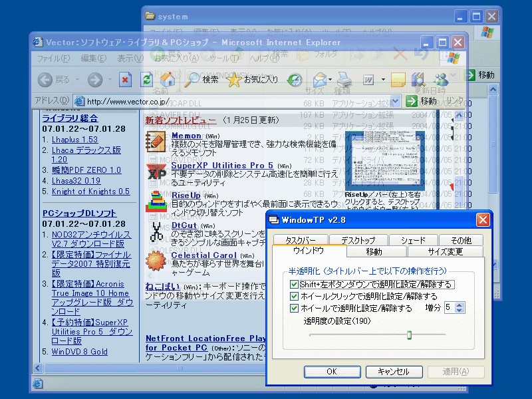This screenshot has width=532, height=399.
Task: Click the Internet Explorer title bar document icon
Action: (38, 42)
